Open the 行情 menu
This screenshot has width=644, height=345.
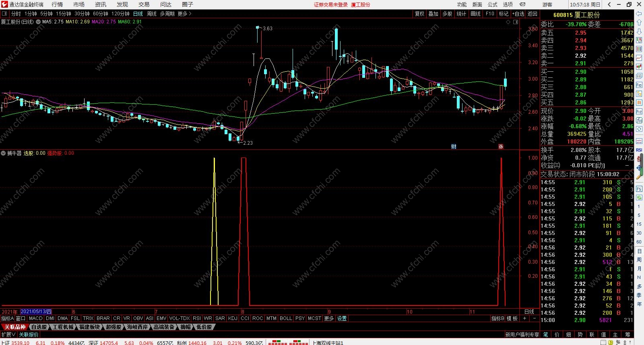click(x=57, y=4)
